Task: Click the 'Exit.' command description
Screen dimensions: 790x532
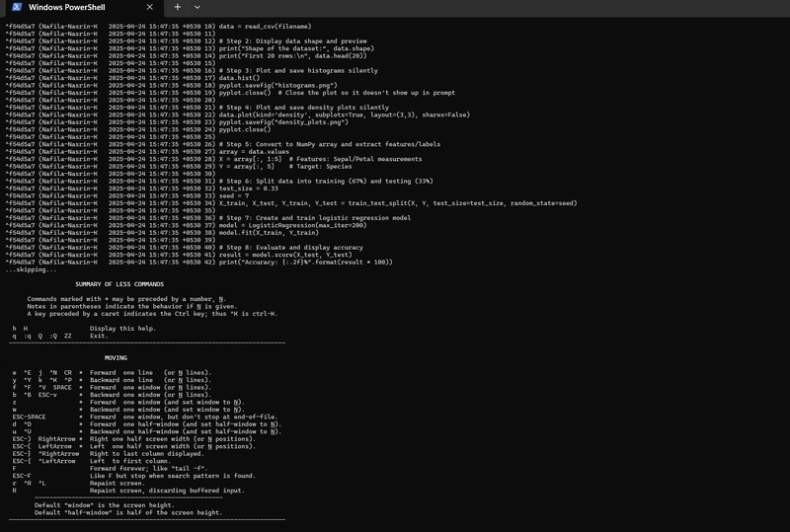Action: pyautogui.click(x=99, y=336)
